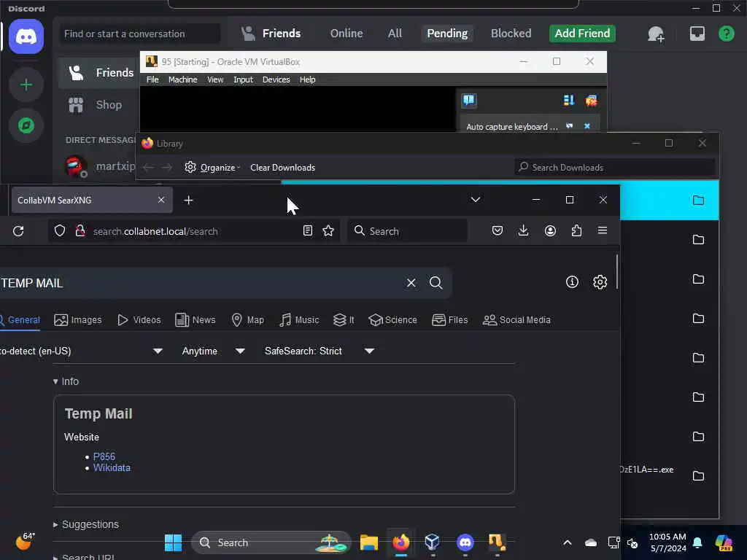Open Discord from the taskbar
This screenshot has width=747, height=560.
point(465,542)
